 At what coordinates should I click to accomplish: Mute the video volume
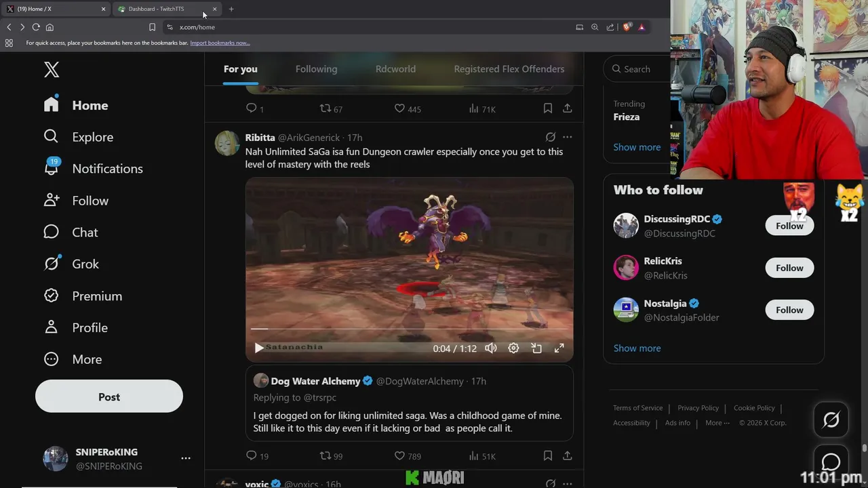491,348
